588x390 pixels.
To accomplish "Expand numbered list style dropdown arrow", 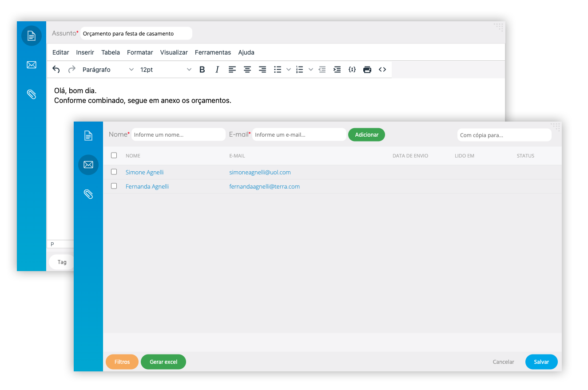I will tap(311, 69).
